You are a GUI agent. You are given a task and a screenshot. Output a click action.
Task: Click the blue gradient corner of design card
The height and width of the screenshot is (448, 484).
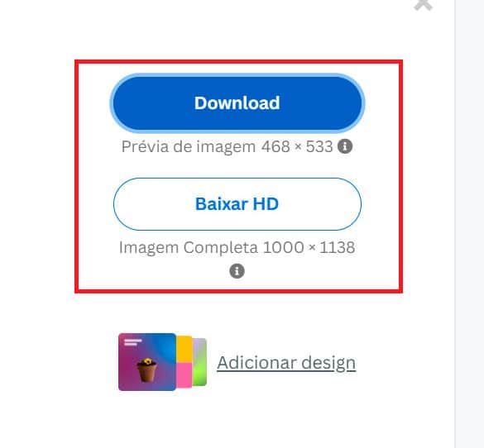click(164, 346)
